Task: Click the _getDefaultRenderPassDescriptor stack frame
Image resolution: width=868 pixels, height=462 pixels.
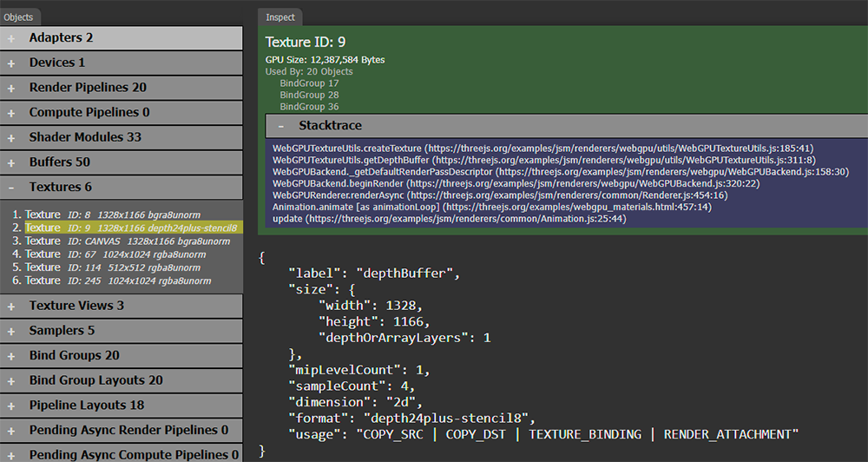Action: tap(561, 172)
